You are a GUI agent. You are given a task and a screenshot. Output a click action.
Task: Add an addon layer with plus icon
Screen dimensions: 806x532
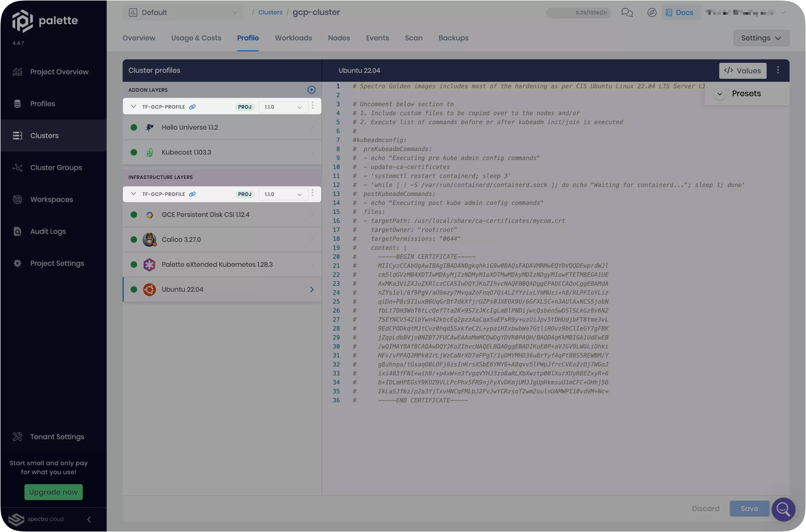pyautogui.click(x=311, y=89)
